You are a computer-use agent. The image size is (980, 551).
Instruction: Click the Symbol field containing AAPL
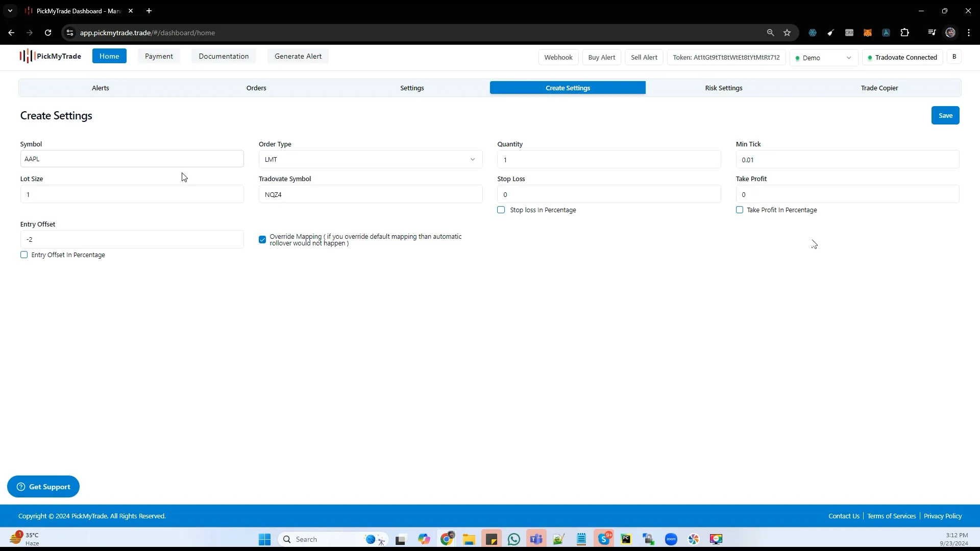pyautogui.click(x=132, y=159)
